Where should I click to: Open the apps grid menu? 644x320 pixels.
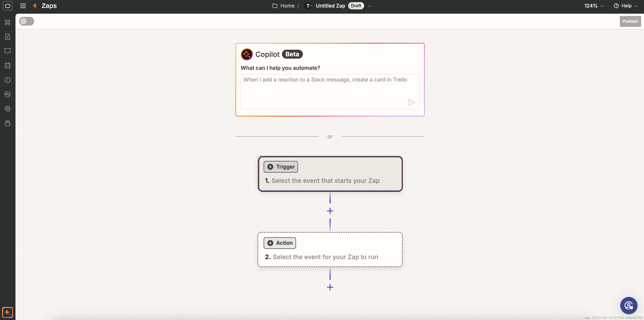tap(23, 6)
